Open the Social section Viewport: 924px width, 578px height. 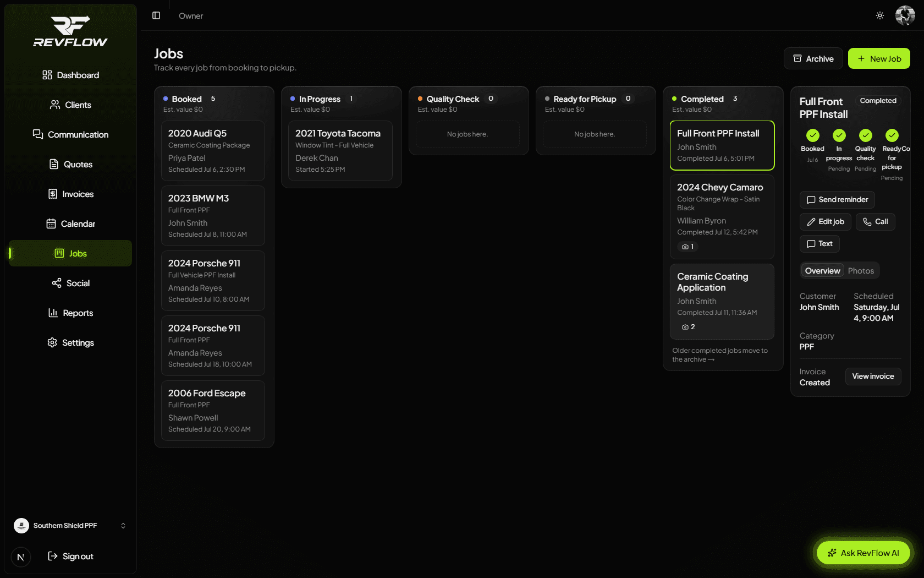[x=70, y=283]
